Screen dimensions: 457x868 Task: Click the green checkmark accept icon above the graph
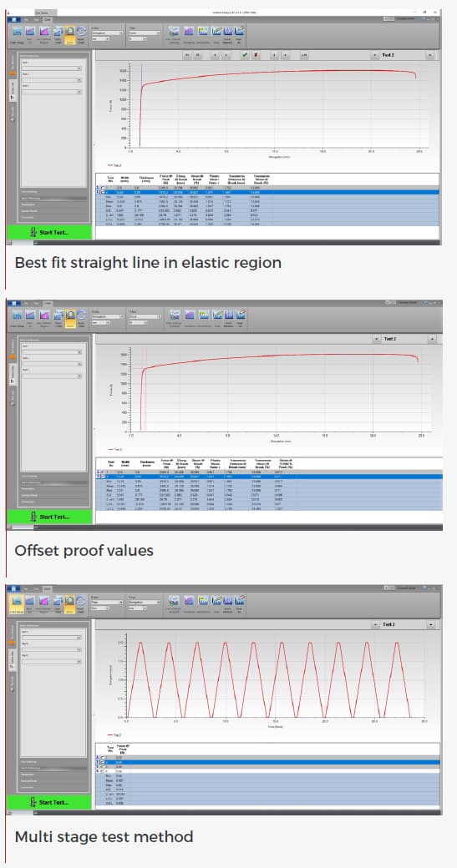click(x=245, y=55)
